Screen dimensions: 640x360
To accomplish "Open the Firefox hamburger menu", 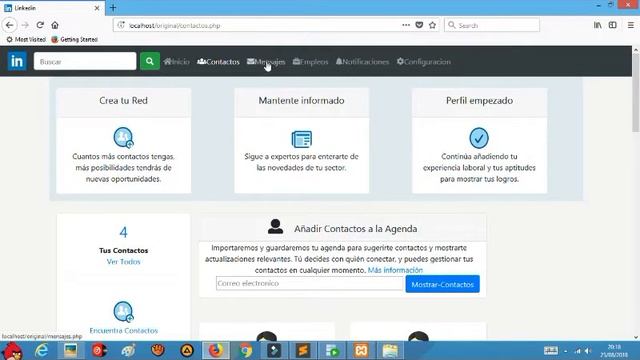I will 631,25.
